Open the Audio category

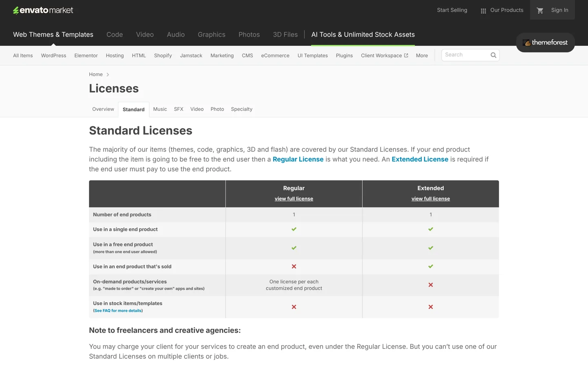pos(176,35)
